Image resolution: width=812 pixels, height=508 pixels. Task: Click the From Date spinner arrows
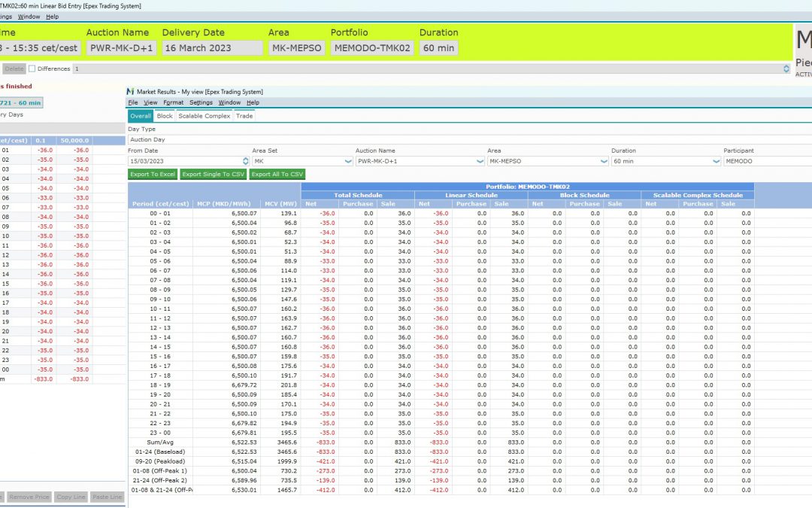[x=246, y=161]
